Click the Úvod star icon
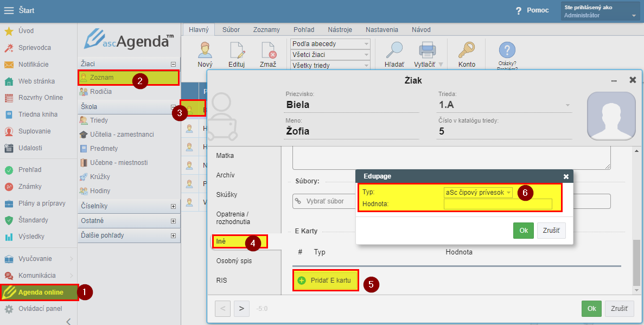Screen dimensions: 644x325 9,31
